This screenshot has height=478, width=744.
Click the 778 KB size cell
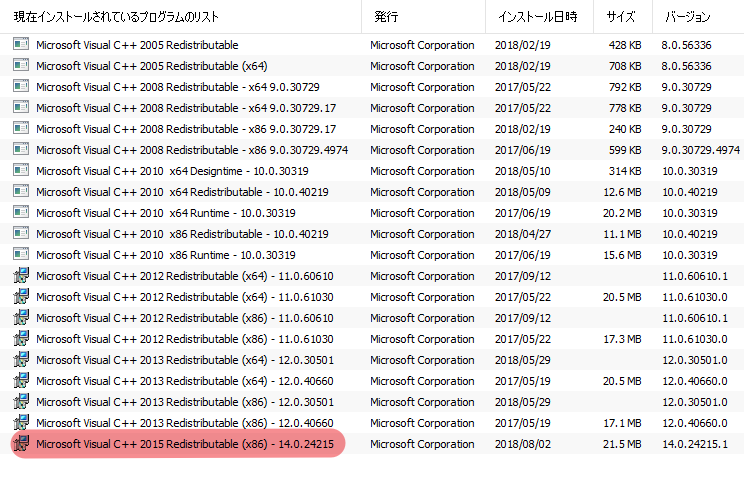625,108
